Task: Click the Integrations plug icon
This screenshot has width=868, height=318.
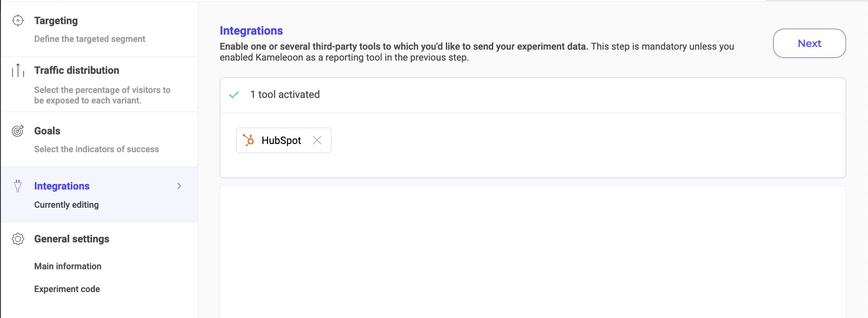Action: tap(18, 186)
